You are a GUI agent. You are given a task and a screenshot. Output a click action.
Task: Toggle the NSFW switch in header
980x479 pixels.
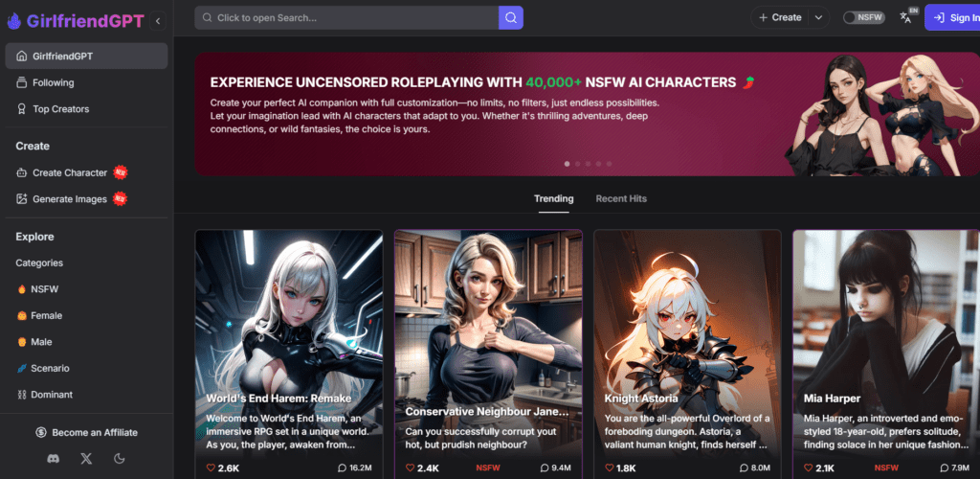coord(864,17)
